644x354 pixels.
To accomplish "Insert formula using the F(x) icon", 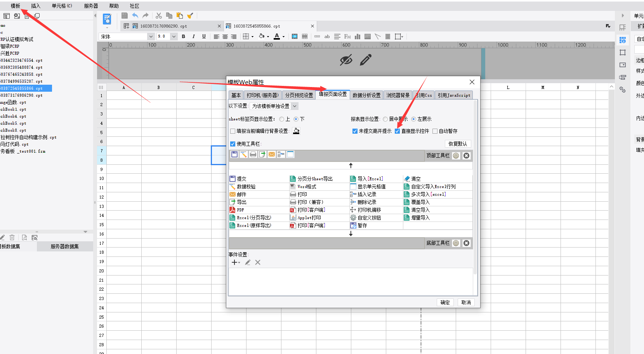I will (347, 37).
